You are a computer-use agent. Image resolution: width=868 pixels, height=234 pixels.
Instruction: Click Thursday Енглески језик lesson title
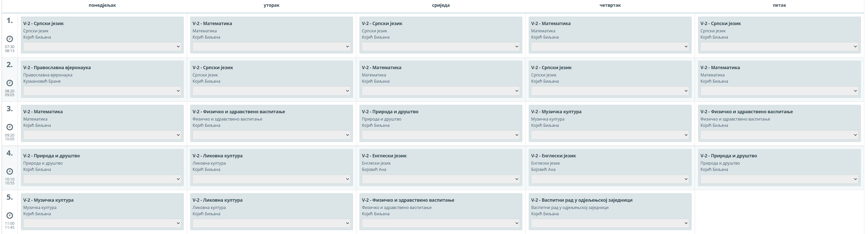coord(553,156)
